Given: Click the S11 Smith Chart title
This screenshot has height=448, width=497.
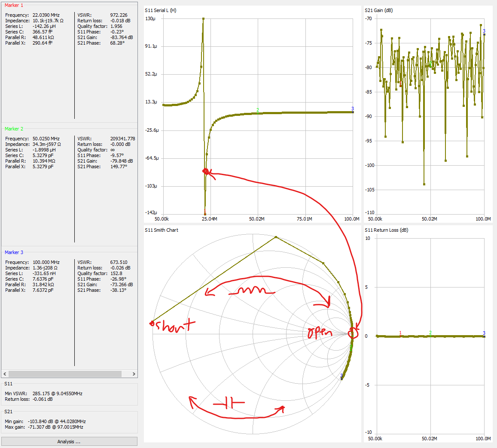Looking at the screenshot, I should point(162,230).
